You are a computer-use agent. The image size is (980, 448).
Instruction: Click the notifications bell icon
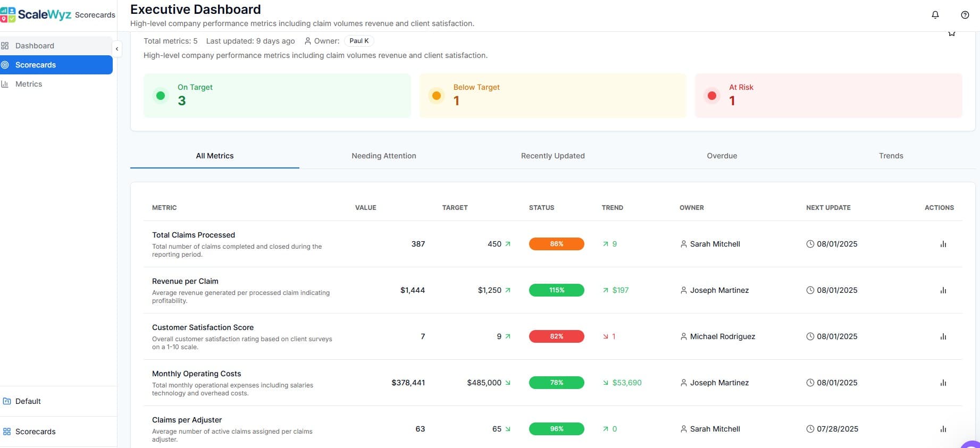pos(935,15)
